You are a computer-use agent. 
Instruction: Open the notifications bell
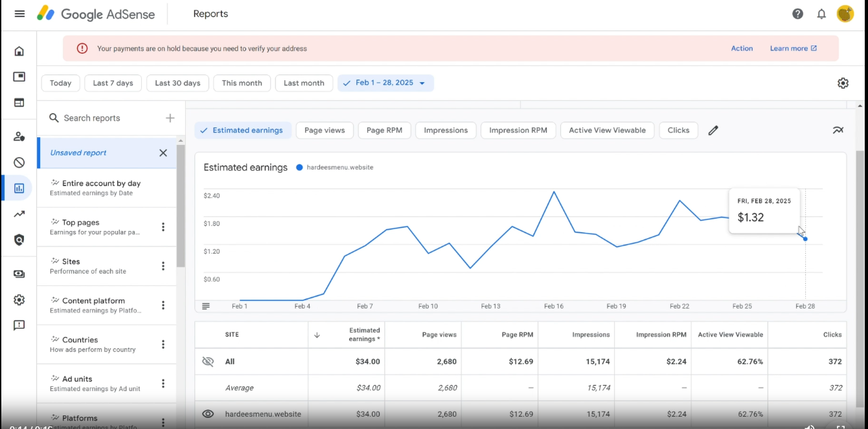(821, 14)
